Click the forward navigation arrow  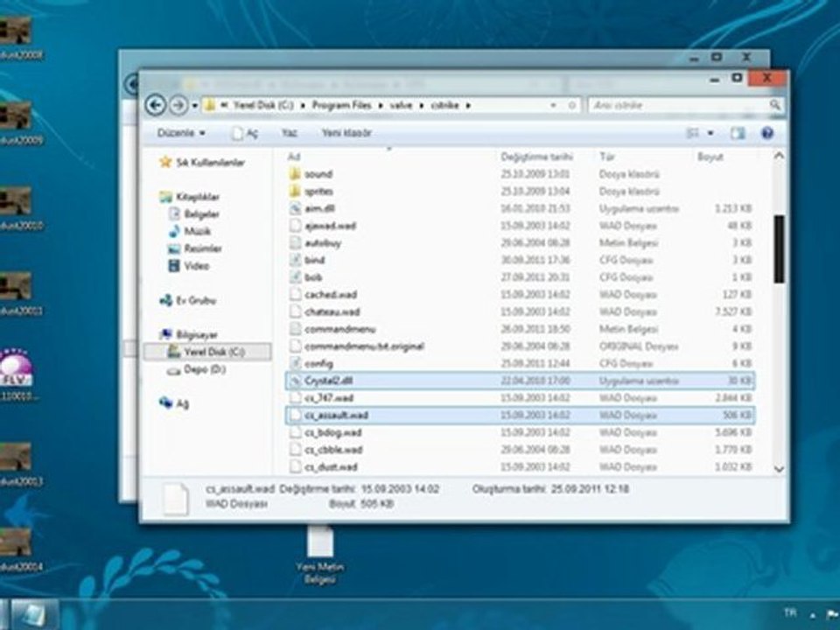(178, 105)
